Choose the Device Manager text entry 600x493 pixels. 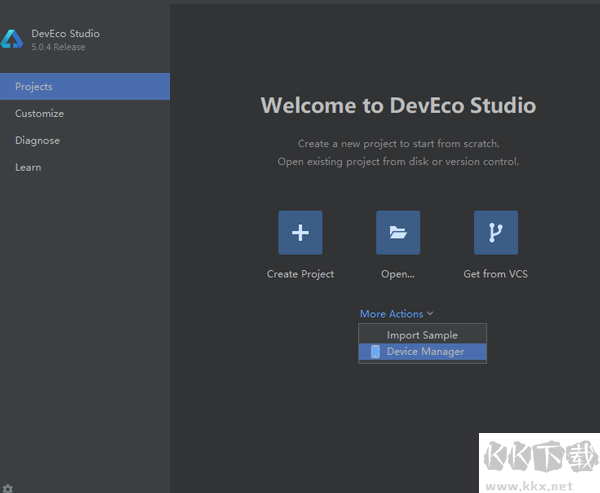point(426,351)
